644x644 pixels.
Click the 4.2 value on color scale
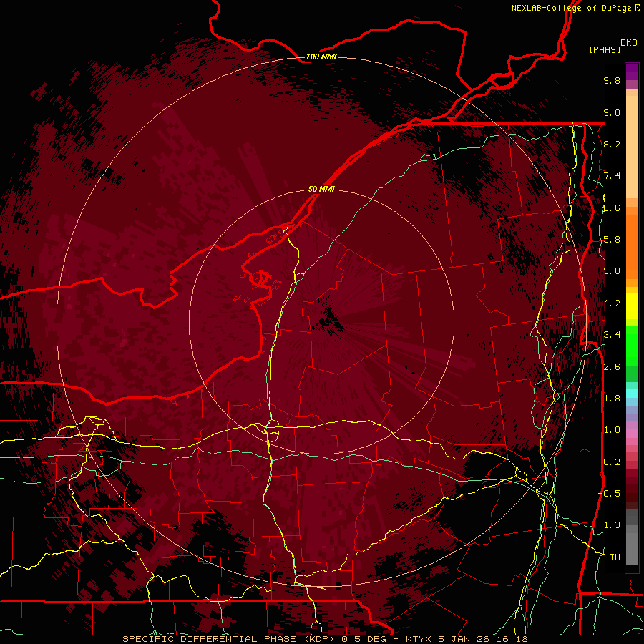tap(612, 303)
